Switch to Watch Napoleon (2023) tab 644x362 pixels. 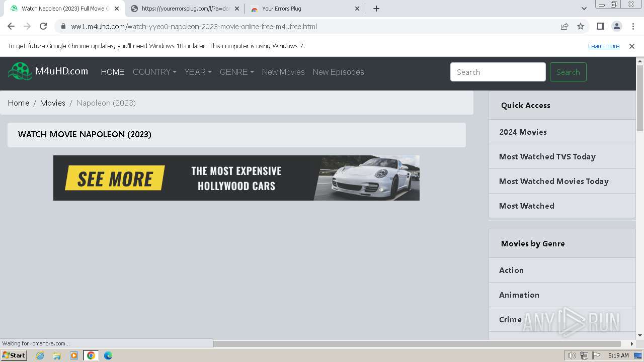pyautogui.click(x=63, y=9)
